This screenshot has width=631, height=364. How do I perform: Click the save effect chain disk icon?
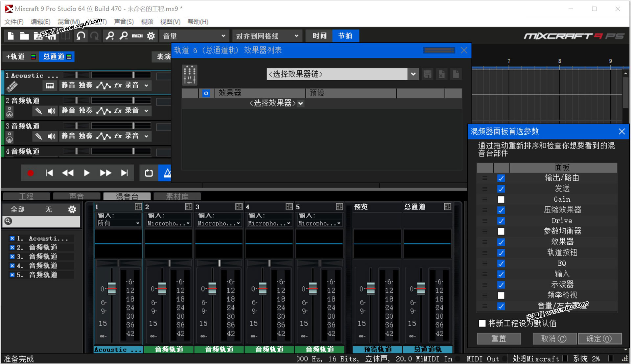click(x=427, y=74)
